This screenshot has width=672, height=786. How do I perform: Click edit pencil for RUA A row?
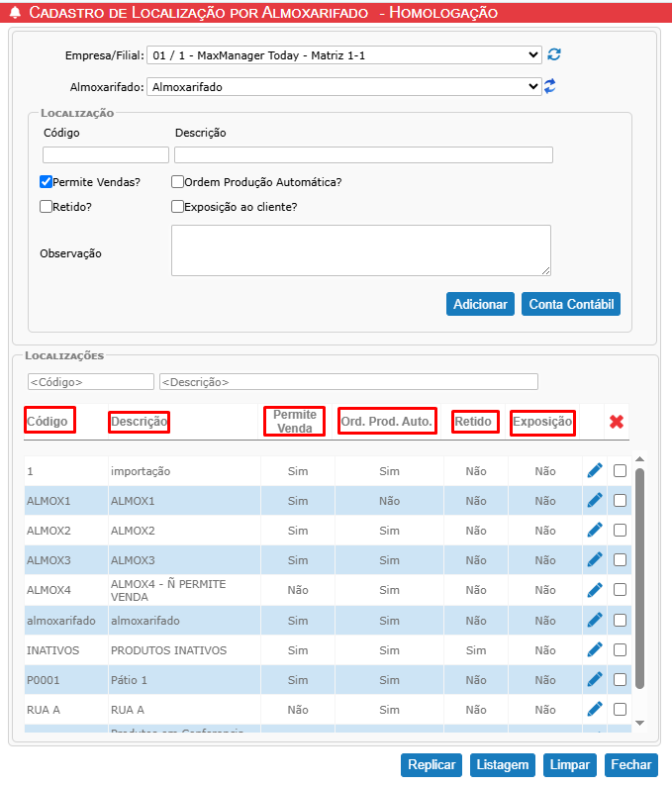(595, 709)
